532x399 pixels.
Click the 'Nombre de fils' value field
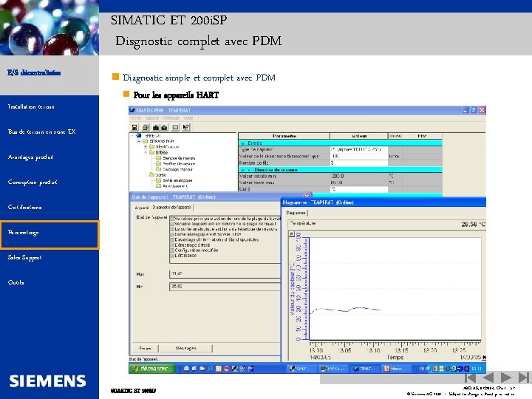pos(358,163)
